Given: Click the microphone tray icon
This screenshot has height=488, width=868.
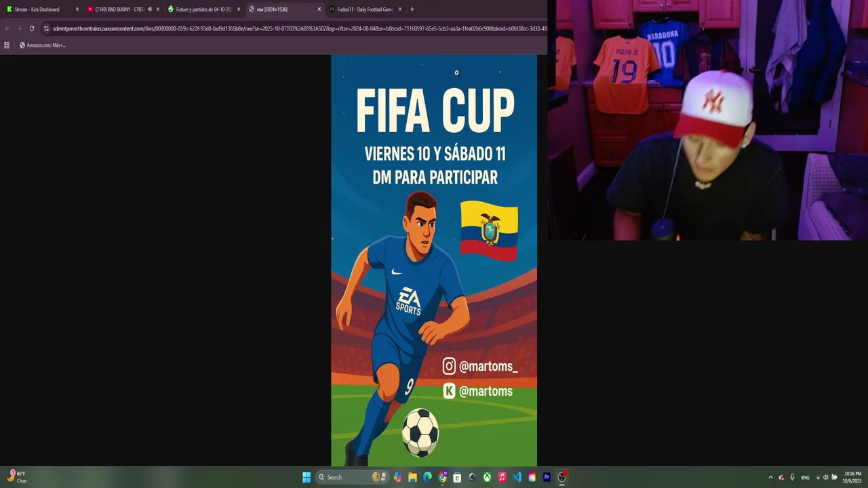Looking at the screenshot, I should [792, 477].
